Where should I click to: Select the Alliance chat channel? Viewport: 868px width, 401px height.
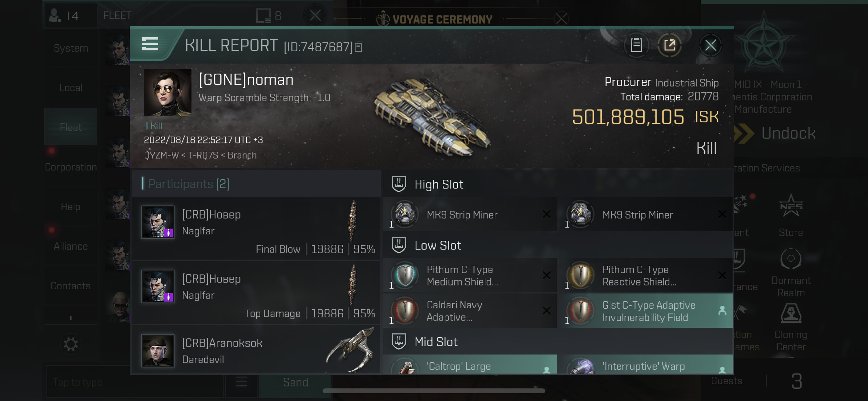(x=71, y=246)
